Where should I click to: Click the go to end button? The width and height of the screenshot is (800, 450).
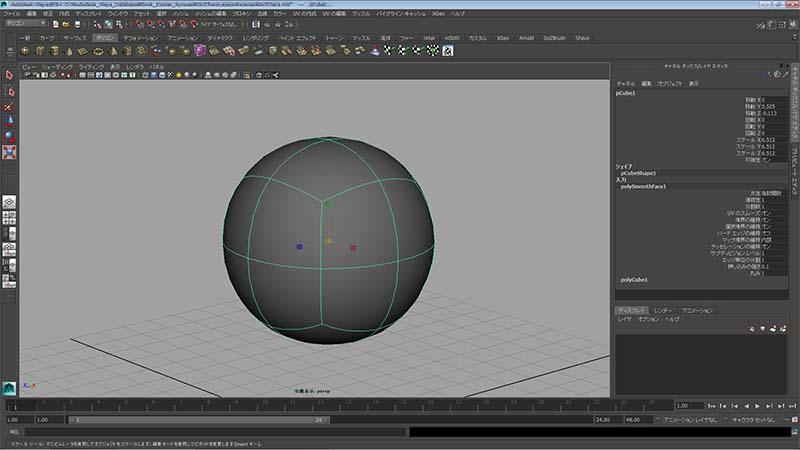click(792, 406)
